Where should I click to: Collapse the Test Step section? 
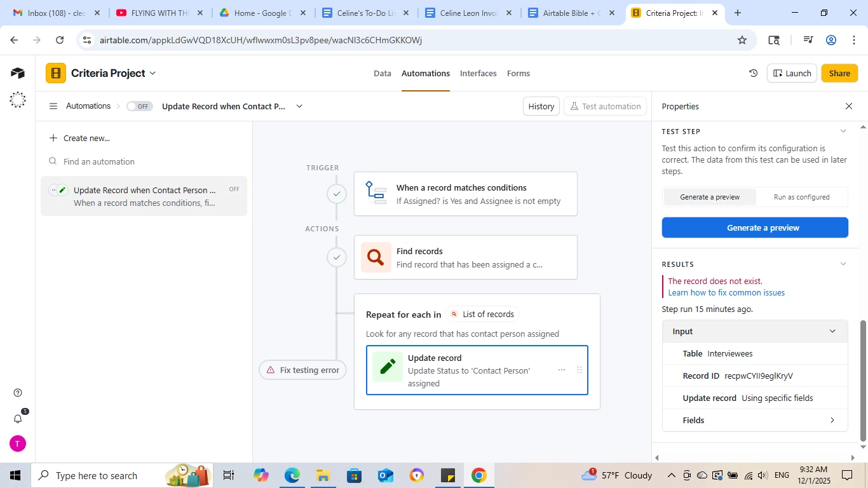tap(843, 131)
